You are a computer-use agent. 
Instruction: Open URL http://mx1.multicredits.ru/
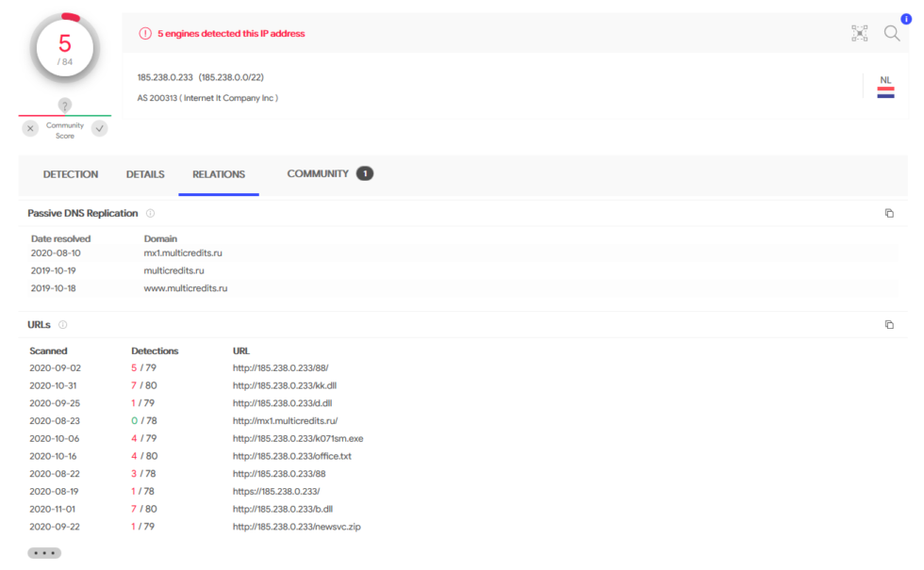(x=285, y=420)
